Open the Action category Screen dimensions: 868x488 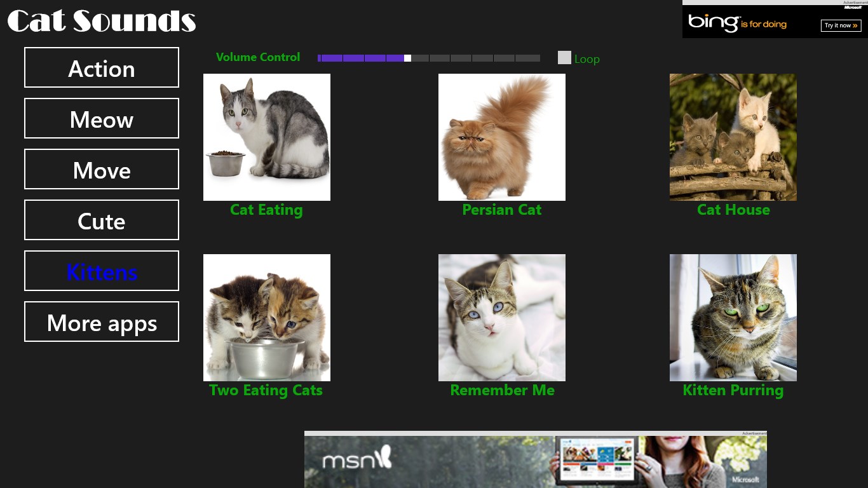point(102,67)
